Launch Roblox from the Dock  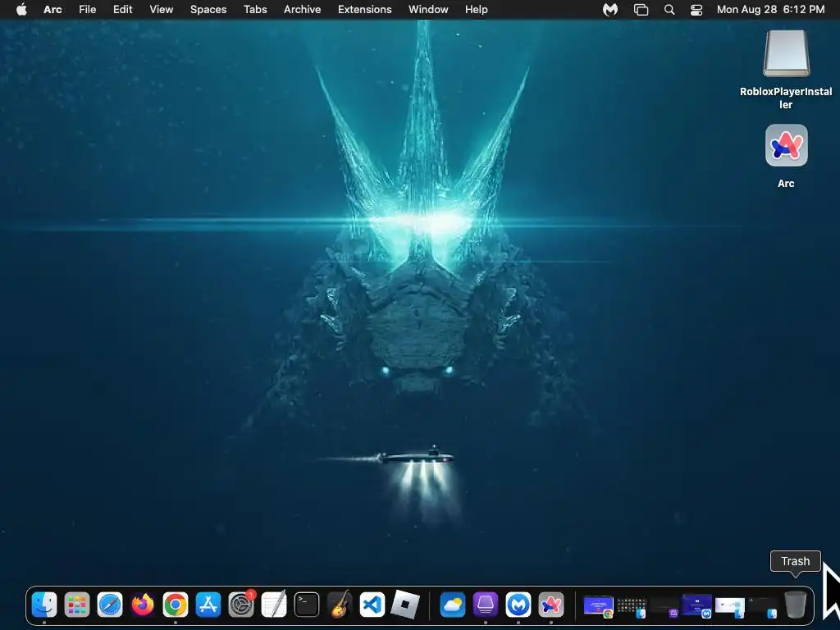[x=405, y=605]
